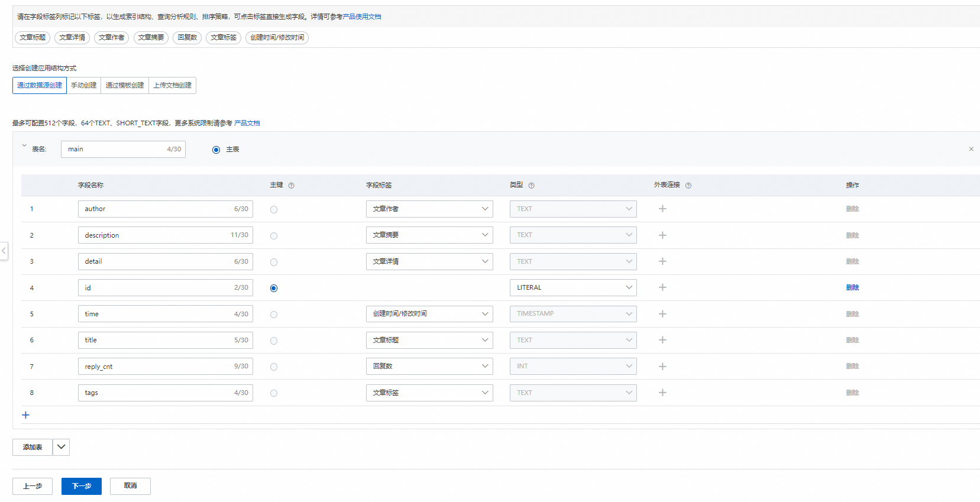Image resolution: width=980 pixels, height=502 pixels.
Task: Select the 主表 radio button
Action: tap(216, 150)
